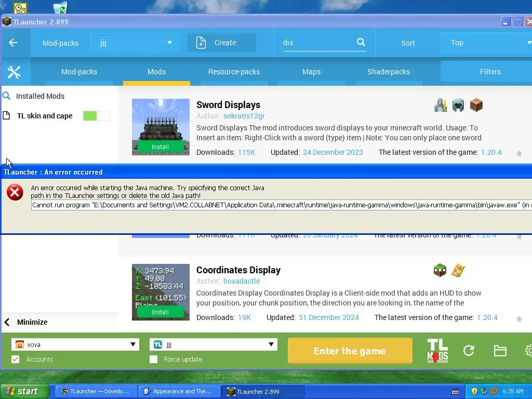The width and height of the screenshot is (532, 399).
Task: Click the Enter the game button
Action: pyautogui.click(x=350, y=351)
